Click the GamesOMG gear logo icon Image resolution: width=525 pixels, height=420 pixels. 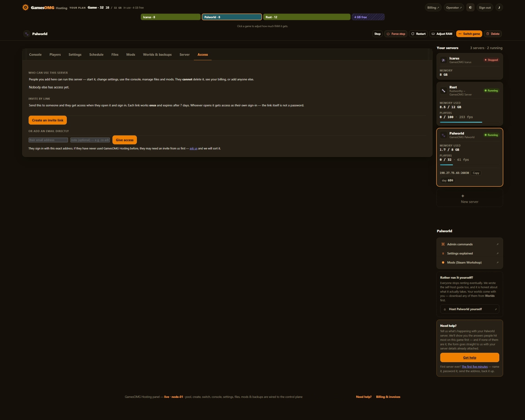click(x=25, y=7)
